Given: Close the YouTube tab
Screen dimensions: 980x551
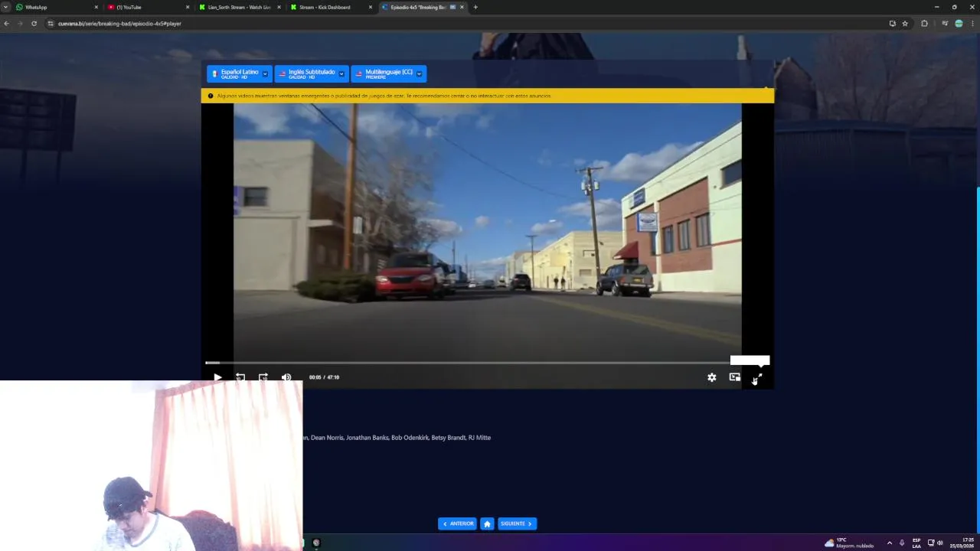Looking at the screenshot, I should coord(188,7).
